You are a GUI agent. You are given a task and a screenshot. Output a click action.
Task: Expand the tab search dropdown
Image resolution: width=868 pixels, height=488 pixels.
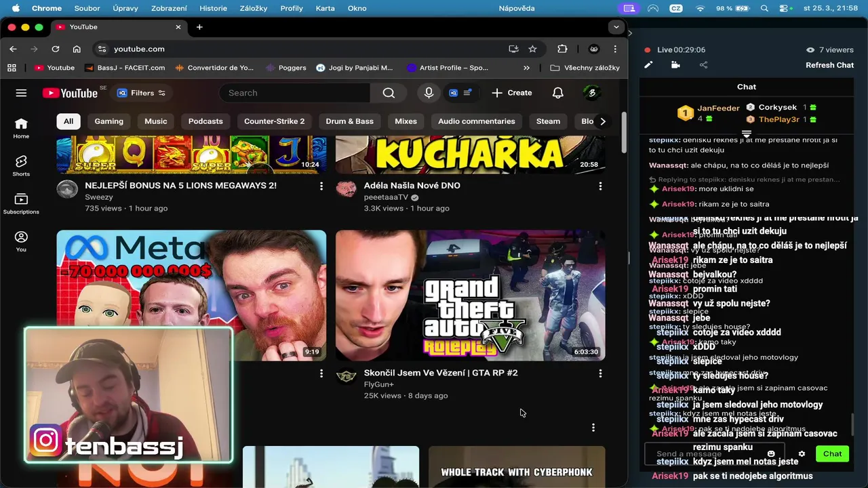(x=616, y=27)
